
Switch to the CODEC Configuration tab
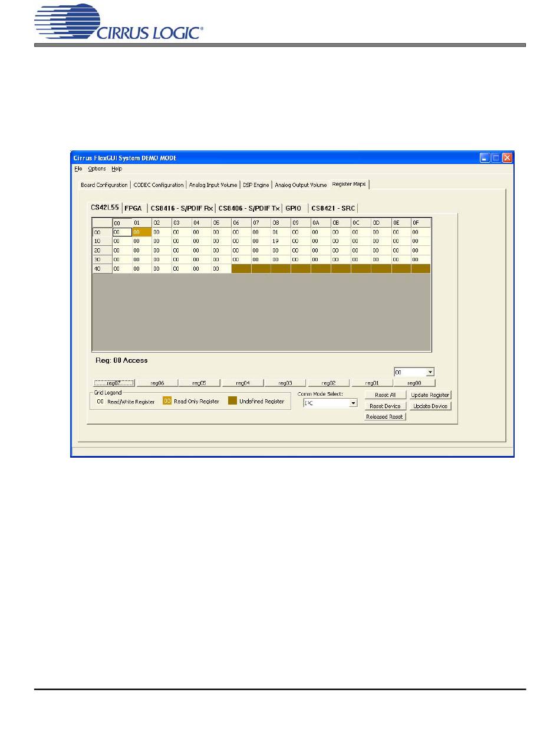158,185
